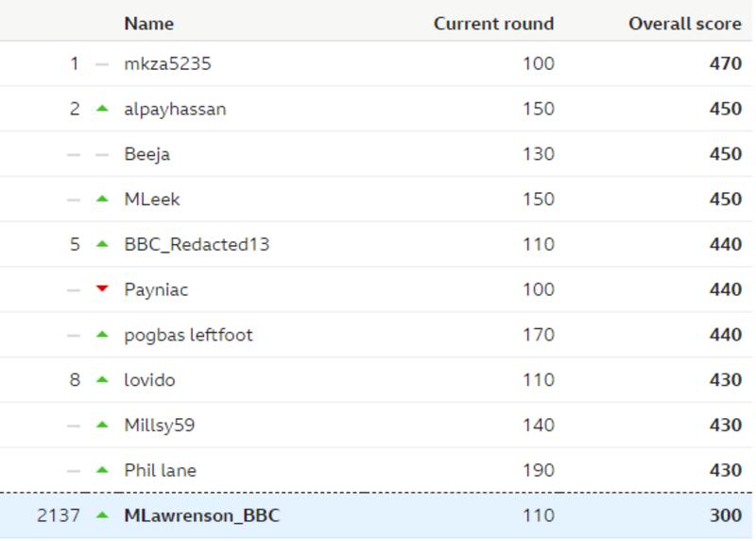Open the pogbas leftfoot player entry

(x=188, y=335)
